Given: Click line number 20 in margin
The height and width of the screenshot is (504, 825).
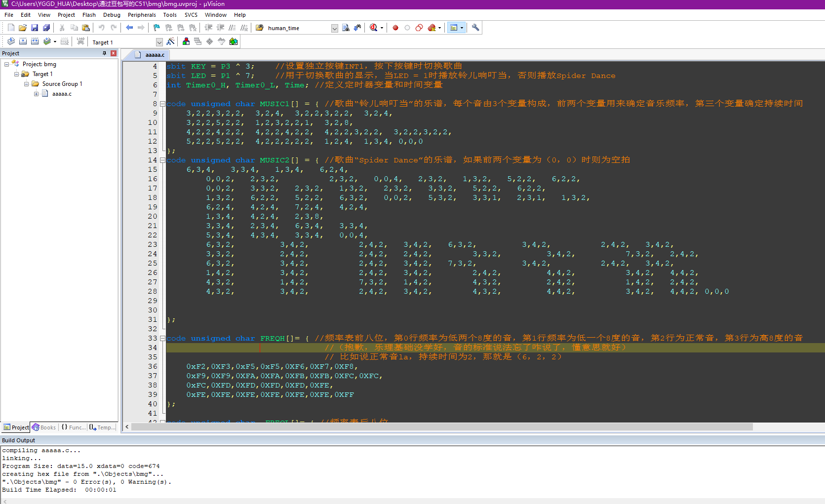Looking at the screenshot, I should pos(153,216).
